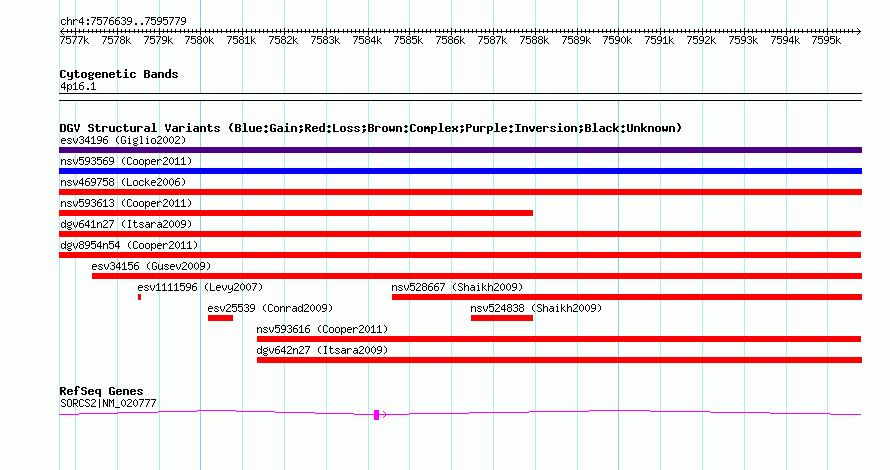Click the nsv593569 (Cooper2011) label
Viewport: 890px width, 470px height.
click(x=126, y=161)
